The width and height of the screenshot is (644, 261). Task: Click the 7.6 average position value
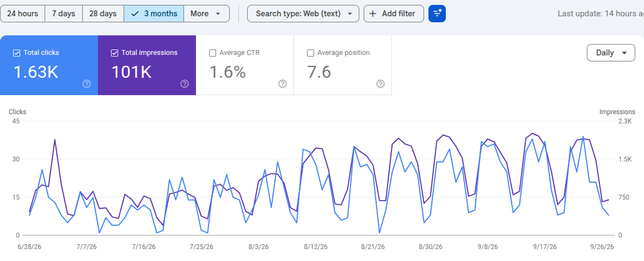319,72
